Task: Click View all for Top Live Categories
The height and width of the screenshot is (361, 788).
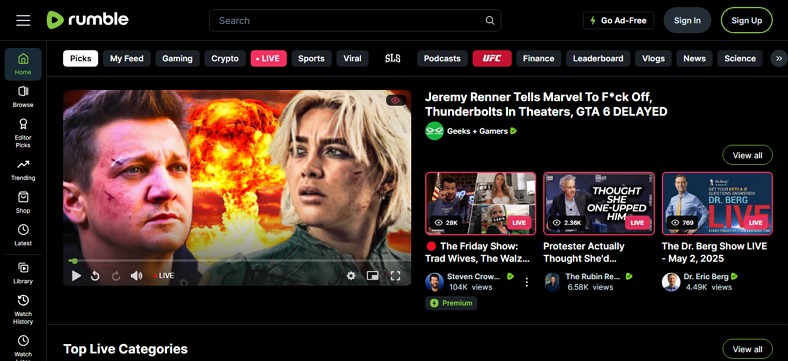Action: (x=747, y=349)
